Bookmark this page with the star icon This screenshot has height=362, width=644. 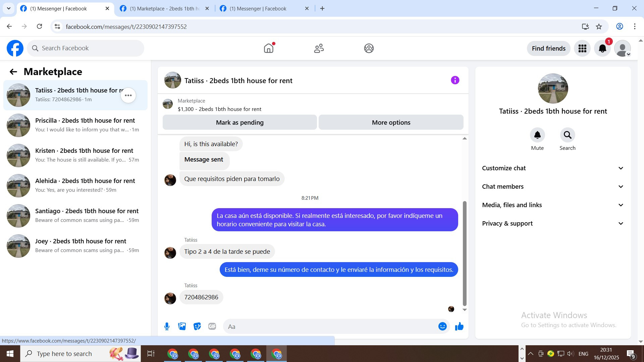(x=599, y=26)
